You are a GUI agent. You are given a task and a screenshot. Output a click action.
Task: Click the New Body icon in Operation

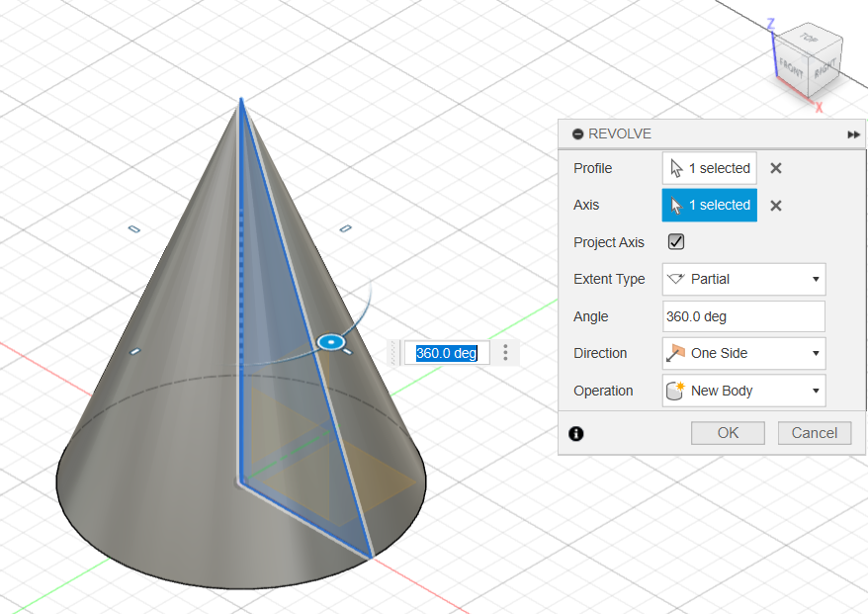[675, 391]
